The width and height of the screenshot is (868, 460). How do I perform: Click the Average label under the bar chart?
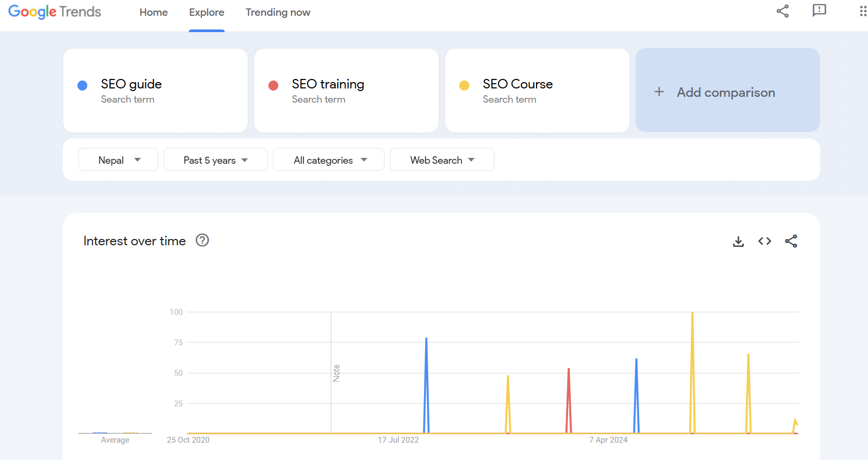[x=115, y=440]
